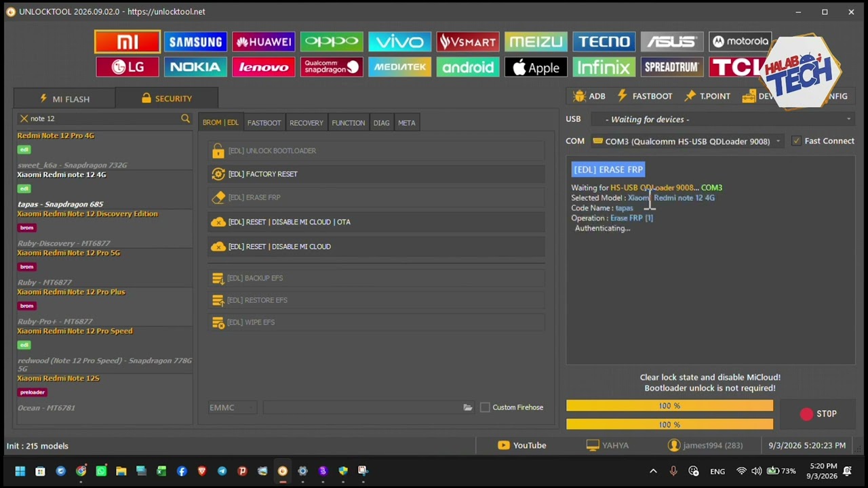868x488 pixels.
Task: Enable the Custom Firehose checkbox
Action: click(x=485, y=407)
